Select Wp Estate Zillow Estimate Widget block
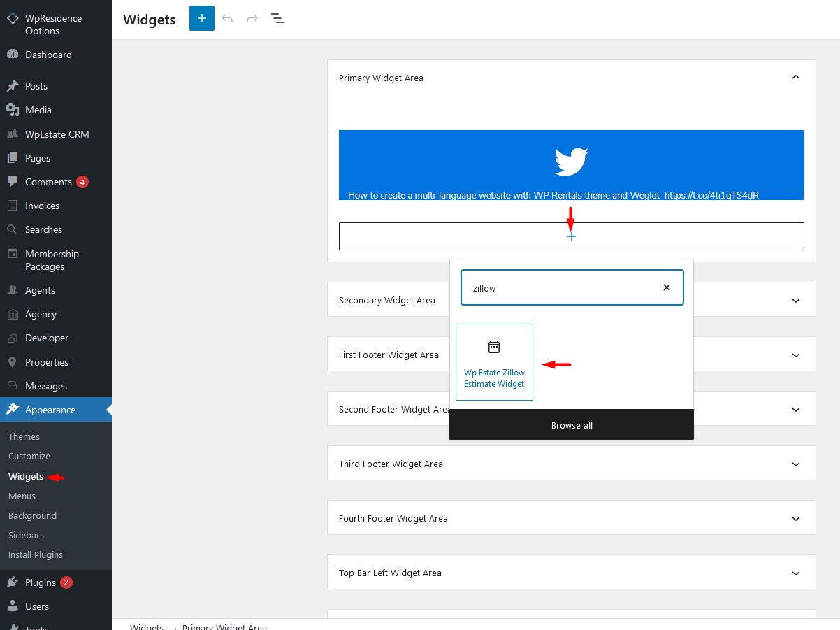840x630 pixels. coord(494,362)
